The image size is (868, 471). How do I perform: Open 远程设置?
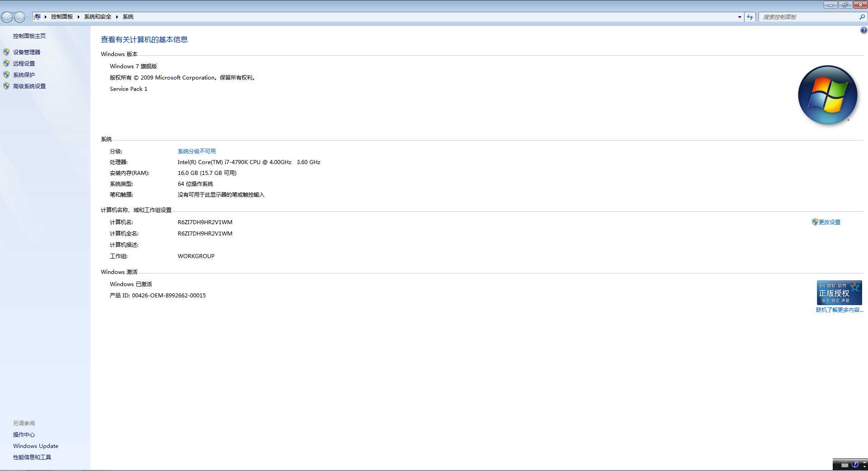point(24,64)
